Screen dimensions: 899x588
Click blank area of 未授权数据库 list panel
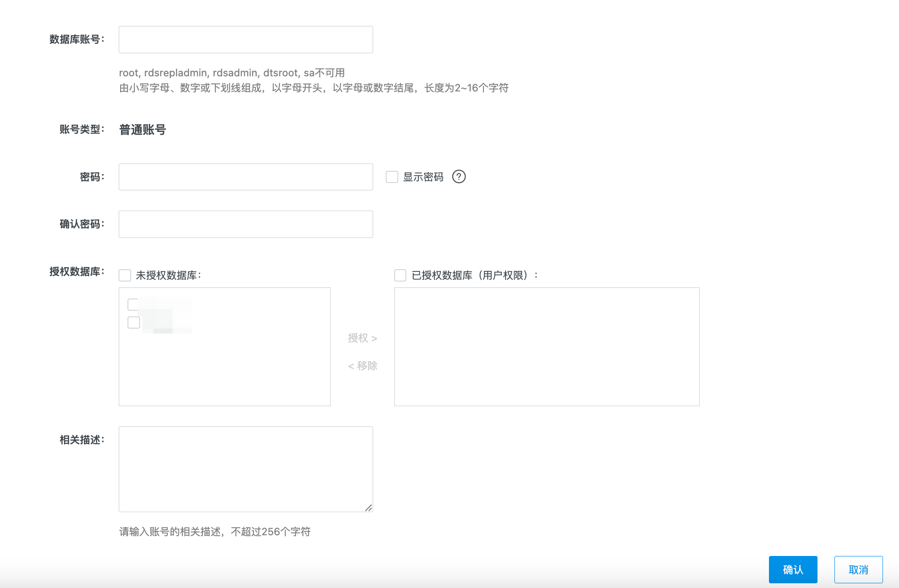[x=224, y=372]
